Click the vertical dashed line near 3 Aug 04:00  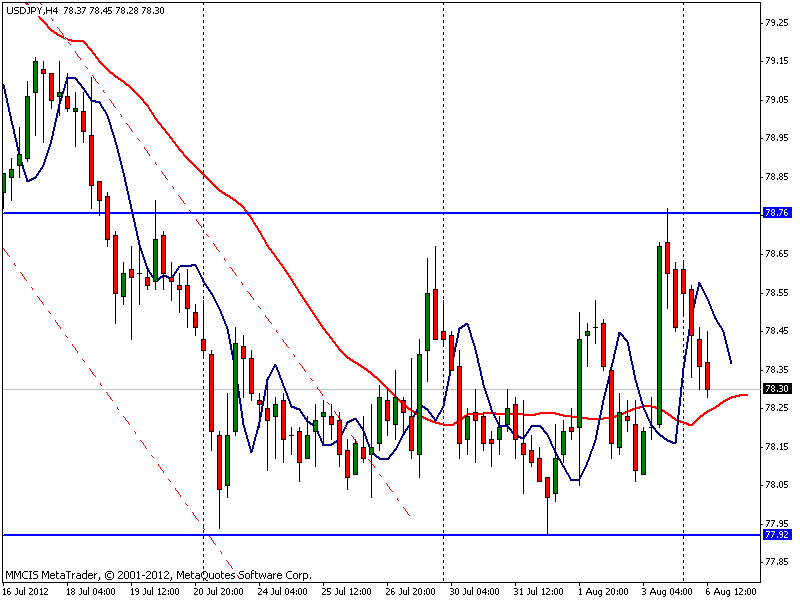(684, 292)
